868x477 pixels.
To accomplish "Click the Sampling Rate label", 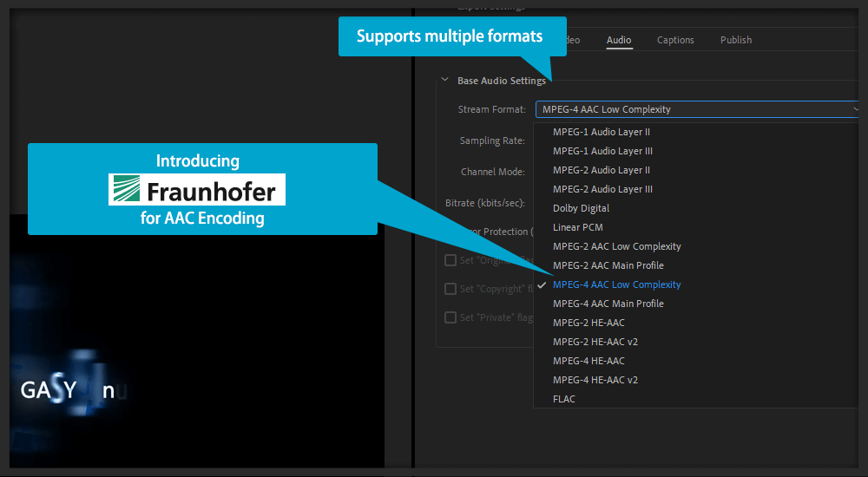I will (x=492, y=140).
